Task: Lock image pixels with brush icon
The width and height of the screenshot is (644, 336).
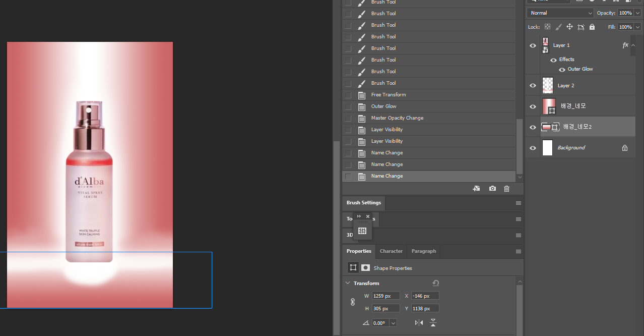Action: 558,27
